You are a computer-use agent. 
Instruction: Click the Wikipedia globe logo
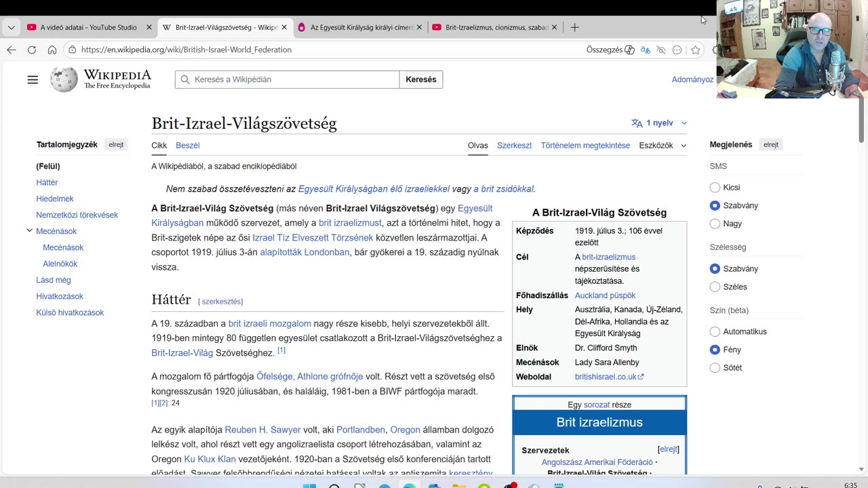64,79
